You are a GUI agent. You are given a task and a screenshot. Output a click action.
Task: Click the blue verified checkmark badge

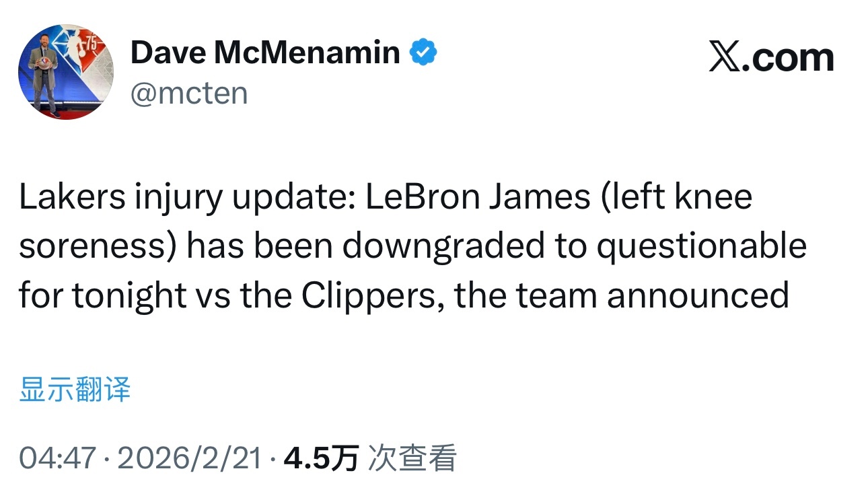click(424, 52)
